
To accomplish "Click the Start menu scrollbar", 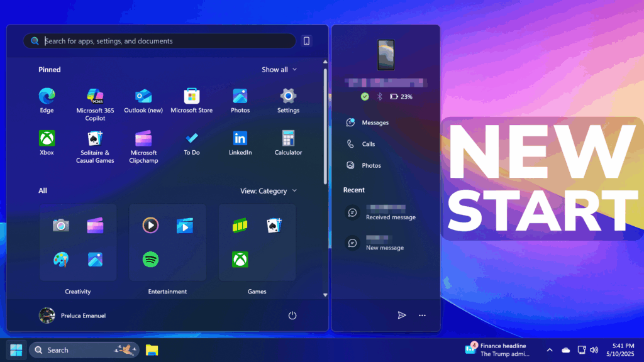I will (x=325, y=126).
